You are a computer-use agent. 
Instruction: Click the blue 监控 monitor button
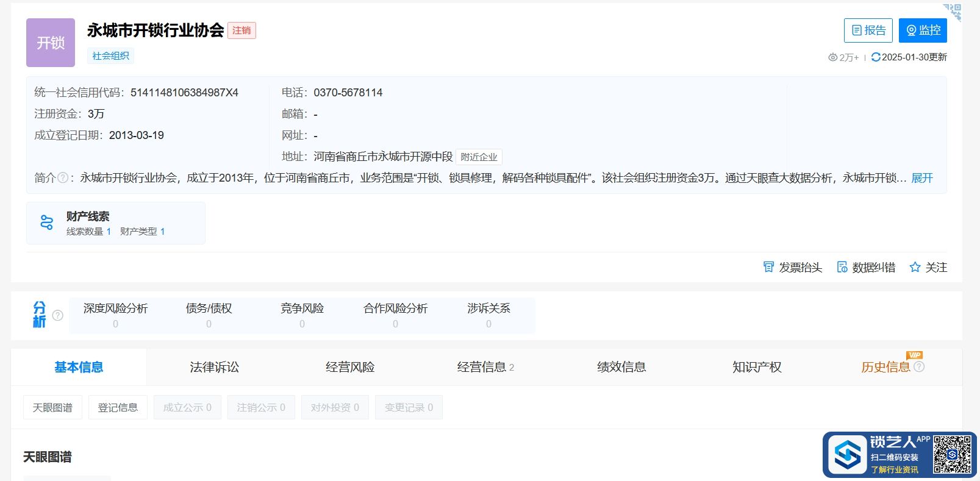click(x=922, y=30)
